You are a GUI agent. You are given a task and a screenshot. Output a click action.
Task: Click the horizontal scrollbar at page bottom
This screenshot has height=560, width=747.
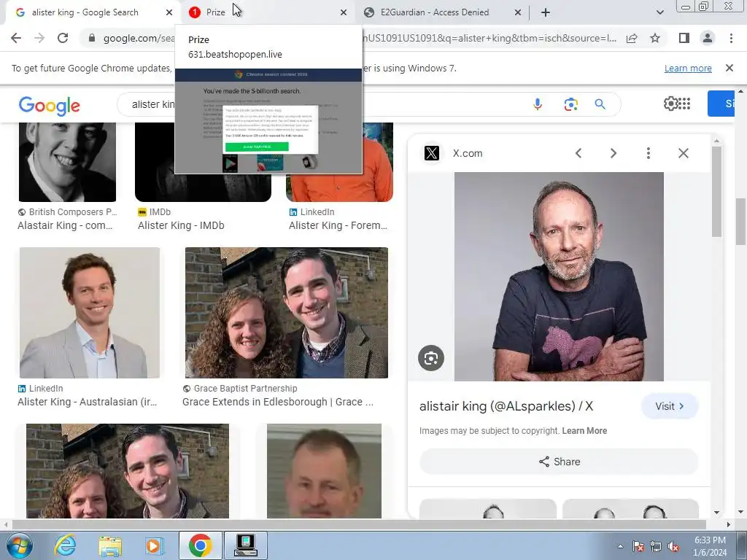[x=358, y=524]
